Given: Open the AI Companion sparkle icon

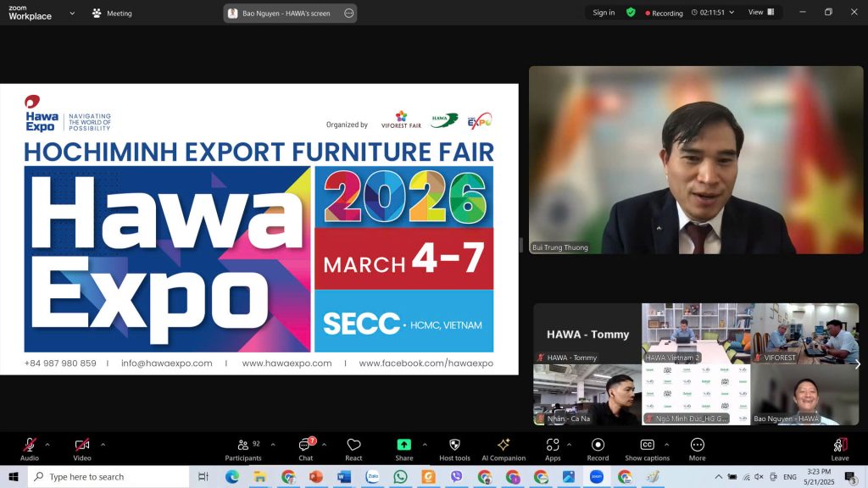Looking at the screenshot, I should 504,445.
